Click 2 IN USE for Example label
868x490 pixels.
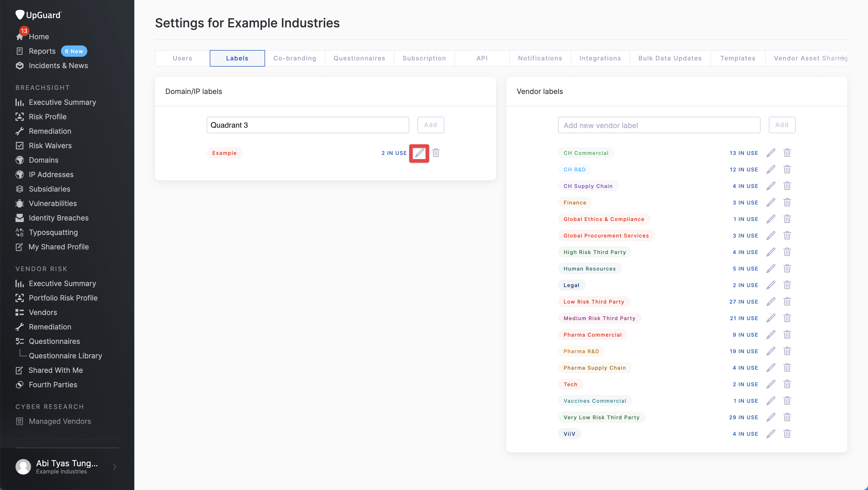394,153
